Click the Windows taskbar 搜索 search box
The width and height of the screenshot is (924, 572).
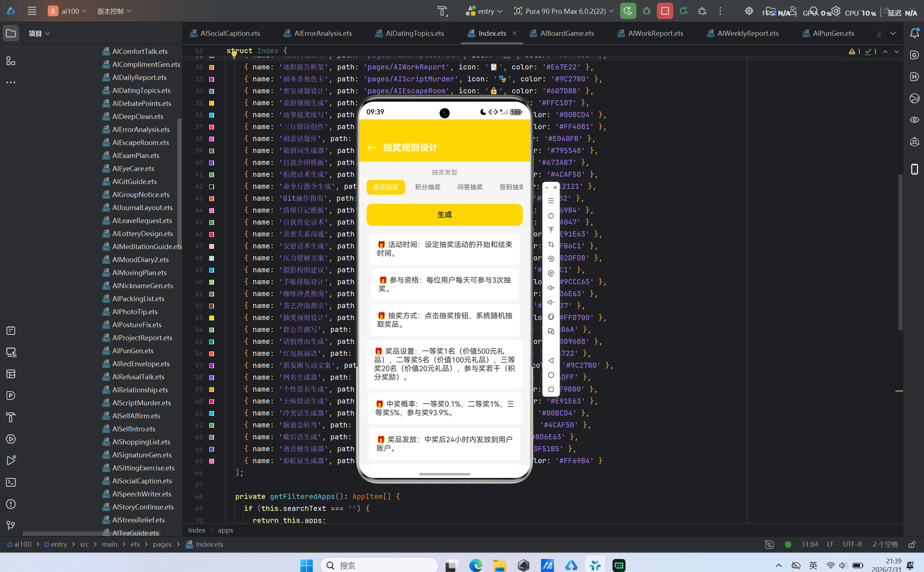379,565
